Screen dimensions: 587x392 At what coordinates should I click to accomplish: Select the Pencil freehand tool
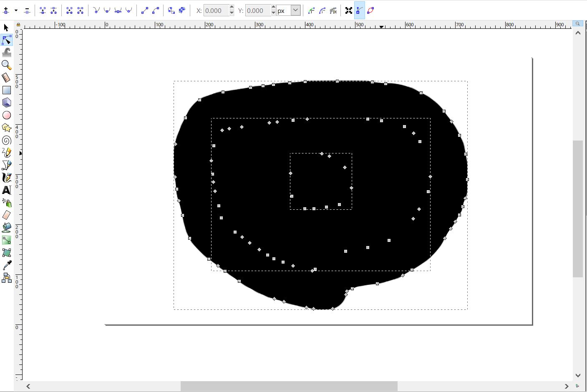(6, 153)
